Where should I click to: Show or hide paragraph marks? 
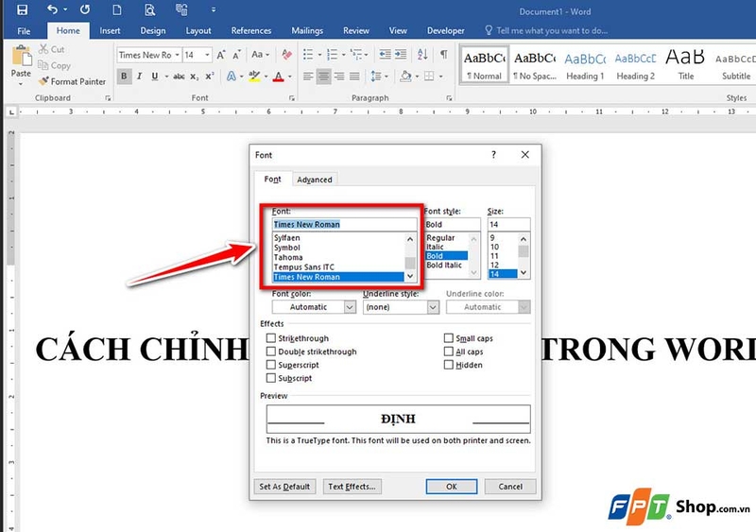(x=443, y=54)
